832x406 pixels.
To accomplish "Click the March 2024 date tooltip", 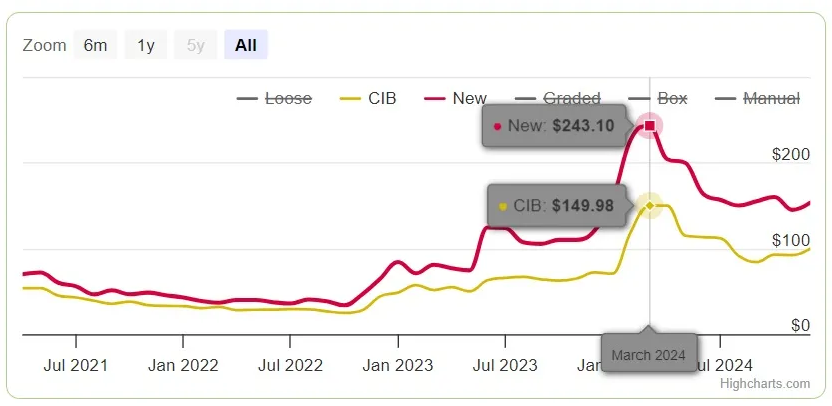I will click(649, 354).
